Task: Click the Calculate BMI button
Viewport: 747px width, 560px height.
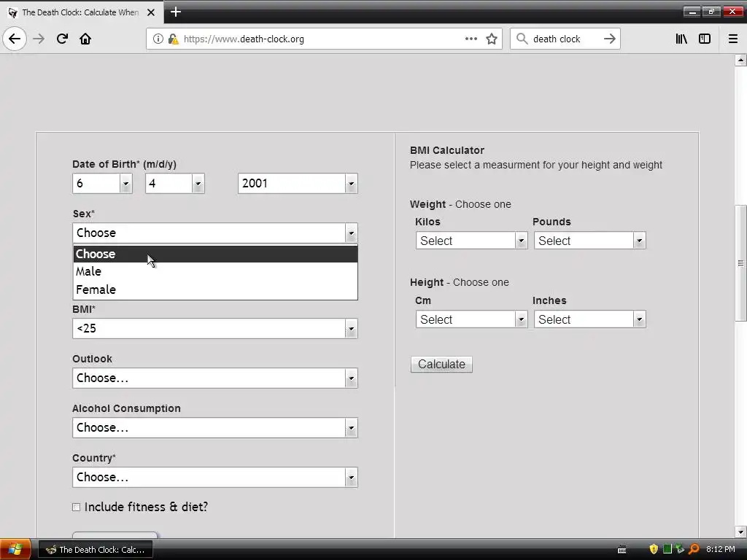Action: coord(441,365)
